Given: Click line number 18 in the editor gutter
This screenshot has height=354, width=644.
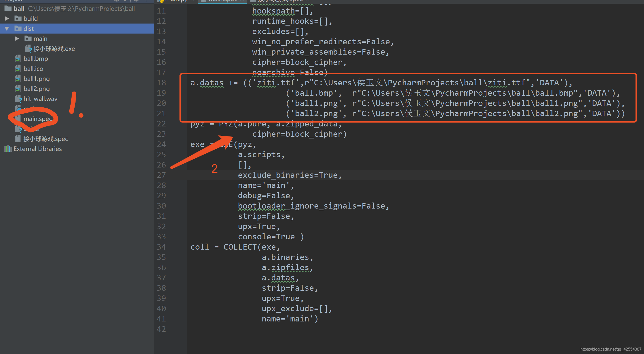Looking at the screenshot, I should tap(161, 82).
